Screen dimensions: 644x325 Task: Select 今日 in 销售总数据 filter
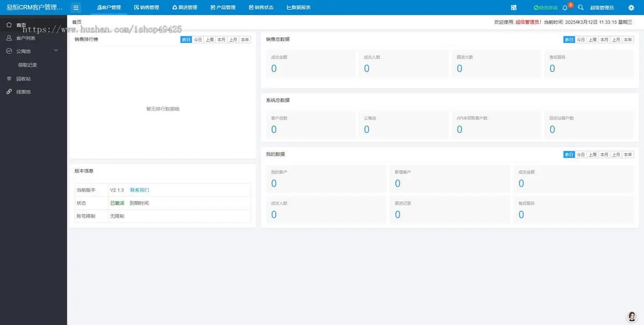[x=581, y=40]
